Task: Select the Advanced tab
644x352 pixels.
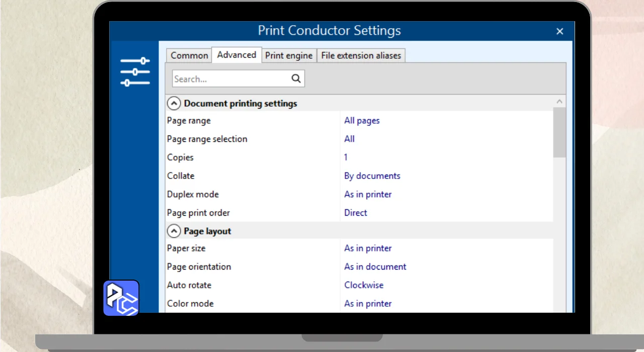Action: (x=236, y=55)
